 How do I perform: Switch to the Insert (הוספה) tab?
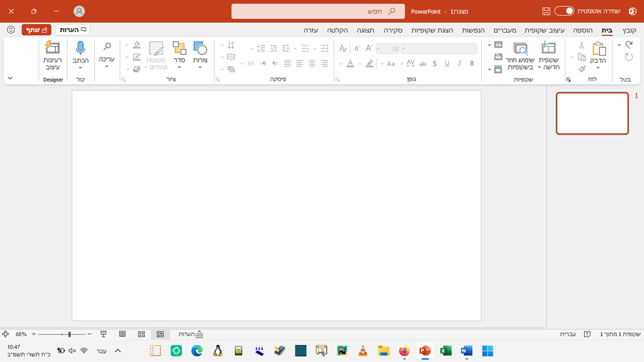[x=583, y=30]
